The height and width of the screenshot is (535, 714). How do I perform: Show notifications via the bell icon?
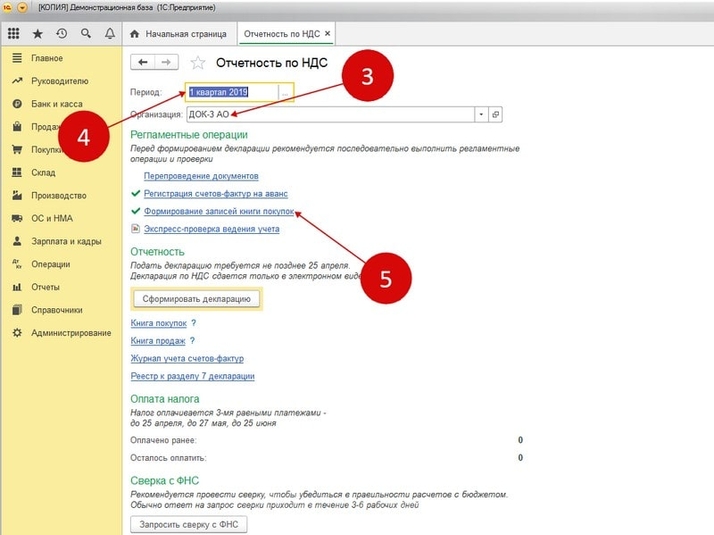110,34
